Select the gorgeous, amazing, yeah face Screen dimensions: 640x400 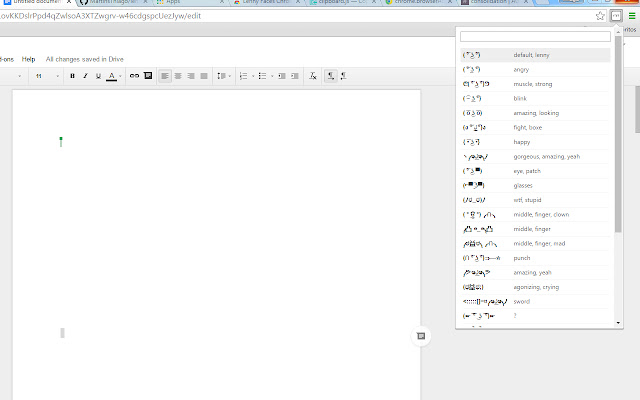[x=535, y=156]
